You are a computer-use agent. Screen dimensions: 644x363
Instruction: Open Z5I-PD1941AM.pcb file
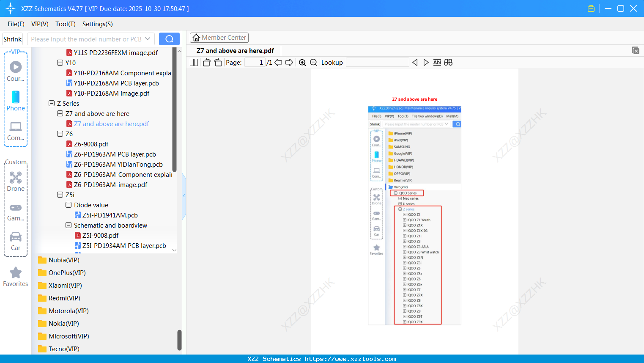point(110,215)
